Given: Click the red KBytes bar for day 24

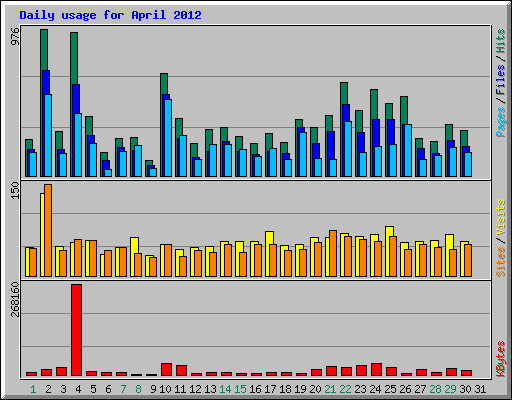Looking at the screenshot, I should 376,370.
